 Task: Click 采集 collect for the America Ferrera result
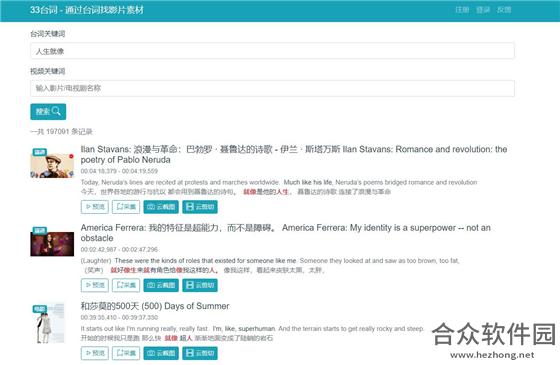[x=126, y=285]
